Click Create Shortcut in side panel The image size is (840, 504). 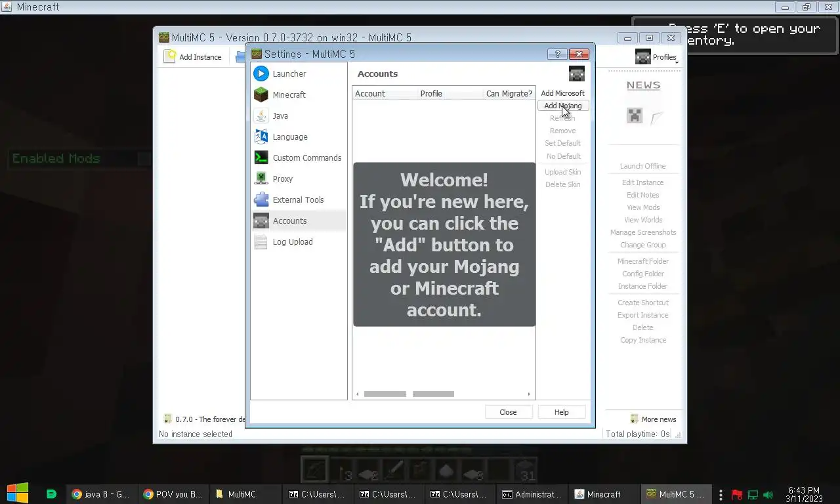pyautogui.click(x=643, y=303)
